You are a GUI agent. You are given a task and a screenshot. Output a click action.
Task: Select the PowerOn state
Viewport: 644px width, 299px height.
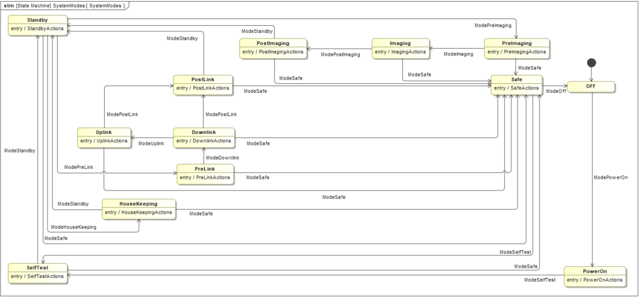pos(595,277)
